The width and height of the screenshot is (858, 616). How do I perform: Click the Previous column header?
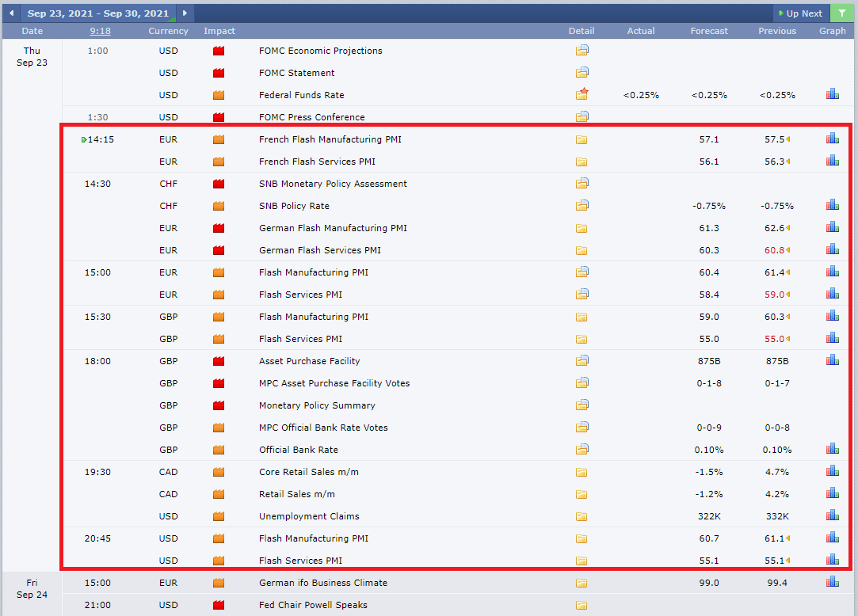click(777, 31)
